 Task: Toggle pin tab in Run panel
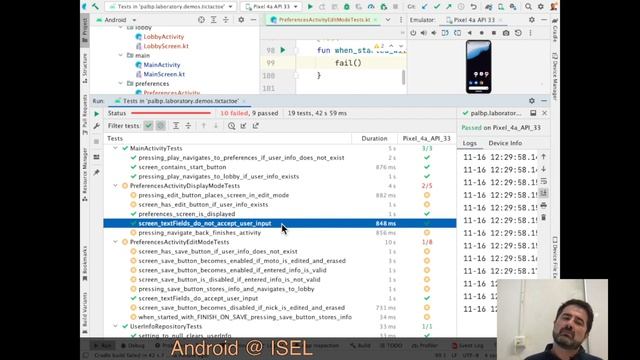pyautogui.click(x=97, y=172)
